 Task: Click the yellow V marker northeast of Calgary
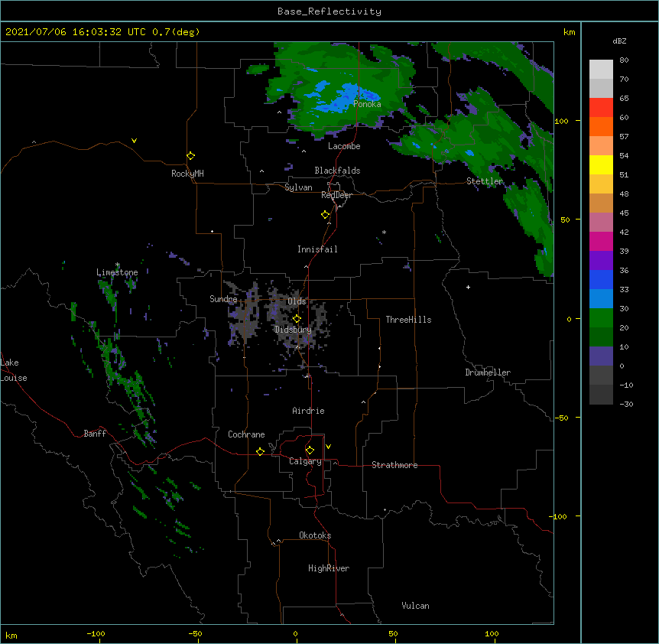pyautogui.click(x=328, y=447)
